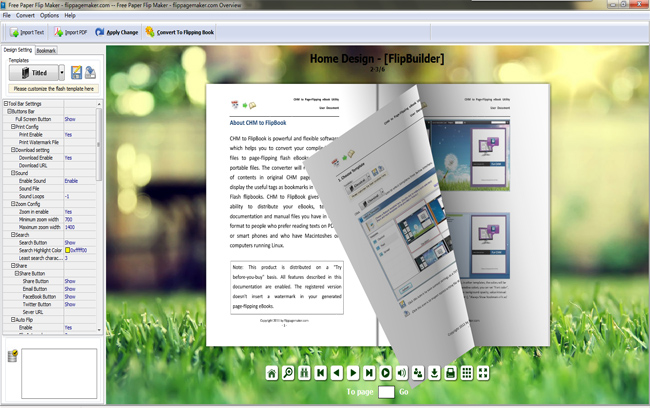Screen dimensions: 650x408
Task: Switch to the Bookmark tab
Action: point(46,51)
